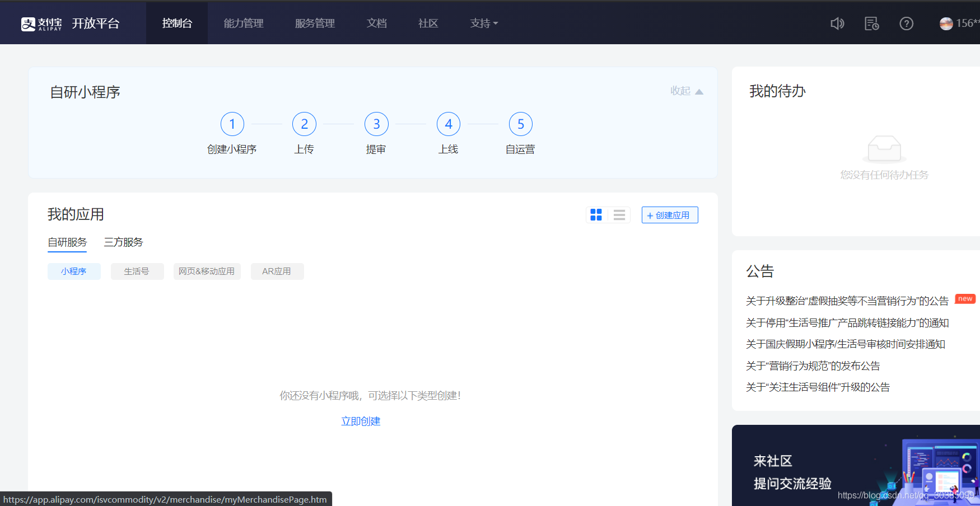Viewport: 980px width, 506px height.
Task: Expand the 网页&移动应用 category
Action: click(207, 271)
